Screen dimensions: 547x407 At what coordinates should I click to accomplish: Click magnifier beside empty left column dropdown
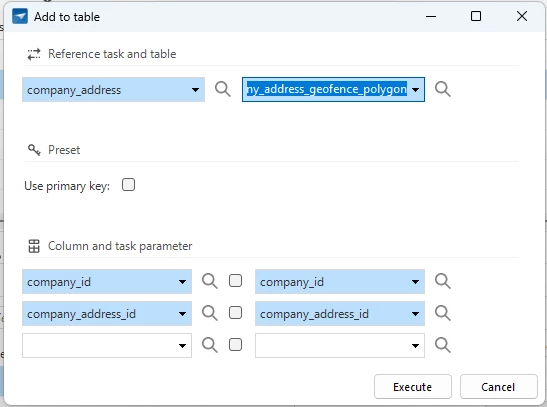210,345
